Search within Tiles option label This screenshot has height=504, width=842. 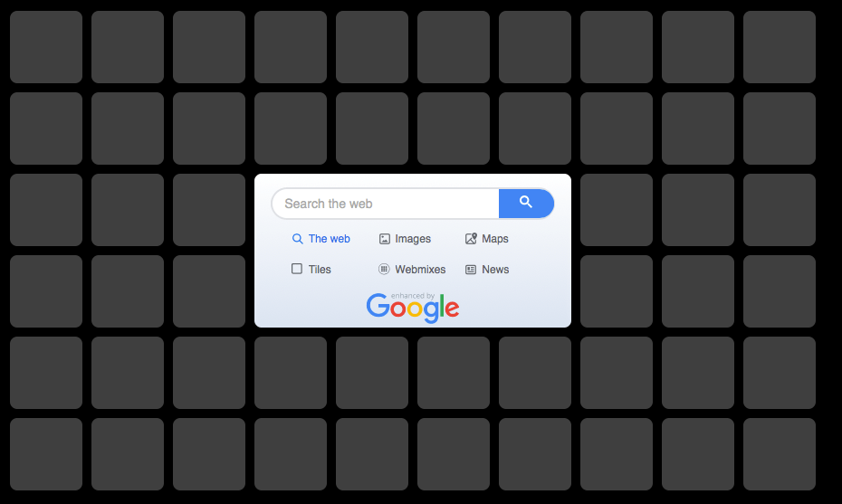[x=320, y=270]
